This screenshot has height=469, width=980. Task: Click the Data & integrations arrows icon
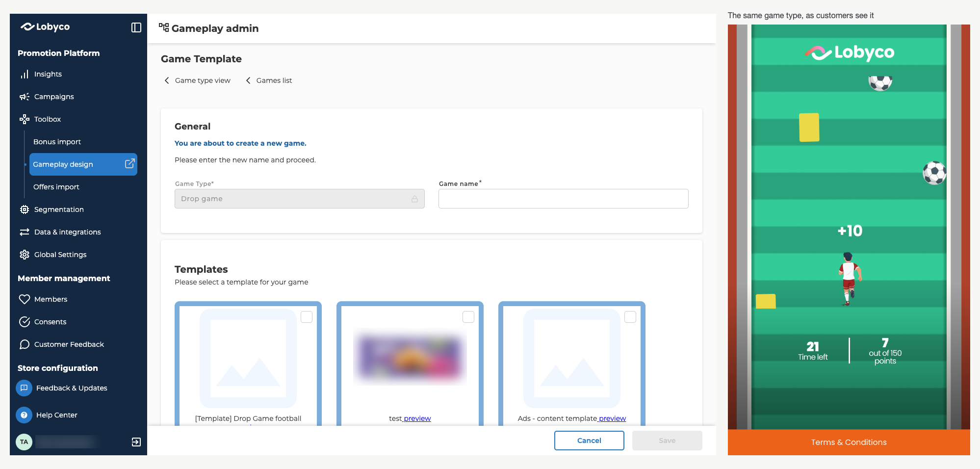pos(25,232)
